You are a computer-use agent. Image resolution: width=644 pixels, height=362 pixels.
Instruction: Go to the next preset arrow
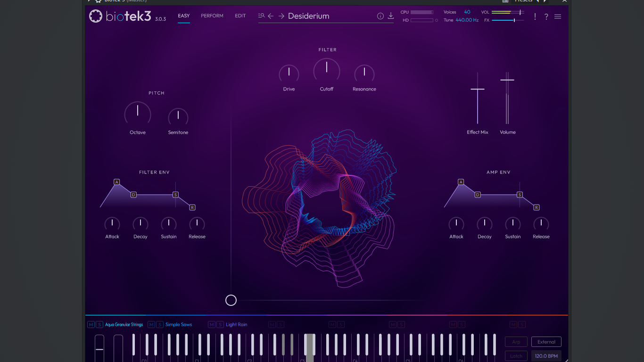tap(281, 16)
